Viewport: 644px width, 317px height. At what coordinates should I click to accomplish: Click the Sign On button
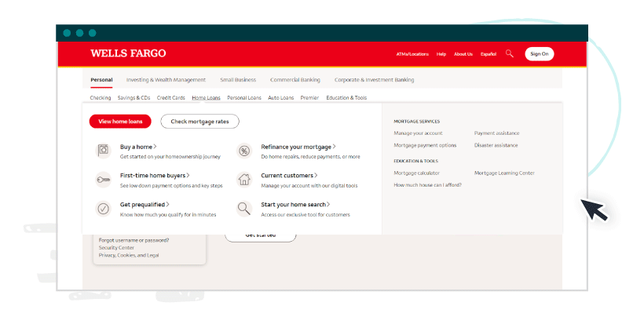coord(540,54)
